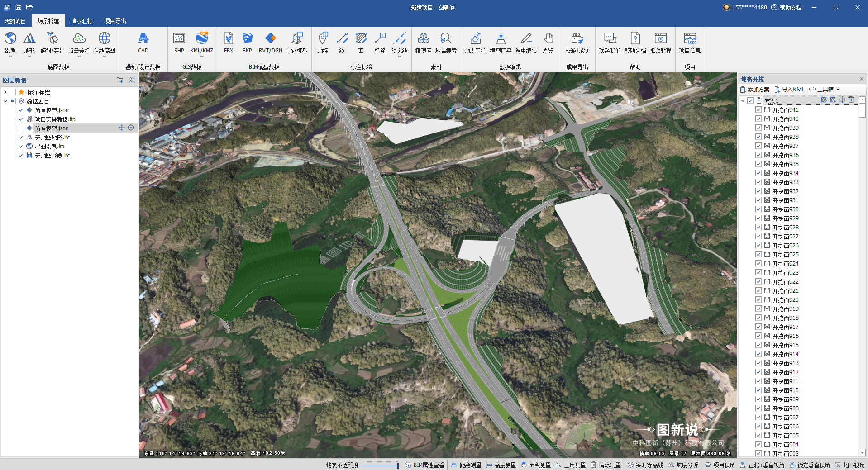Collapse the 方案1 scheme node
Screen dimensions: 868x470
click(743, 101)
